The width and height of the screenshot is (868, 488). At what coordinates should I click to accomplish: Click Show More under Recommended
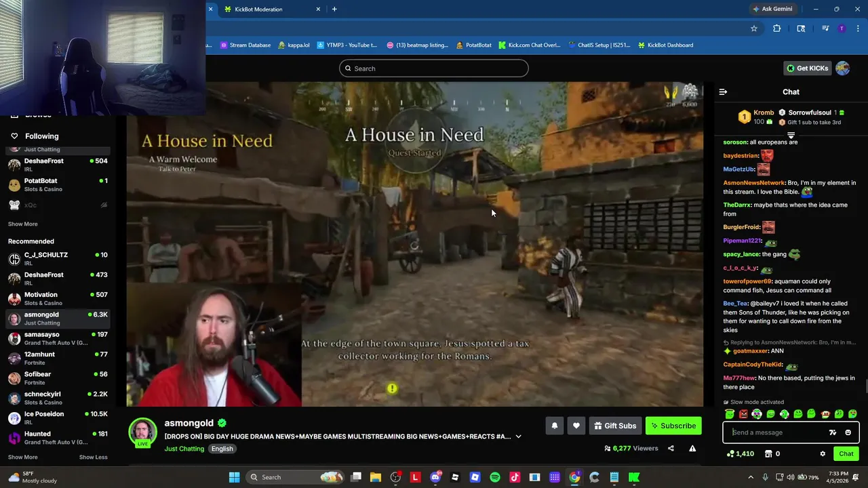pyautogui.click(x=23, y=457)
